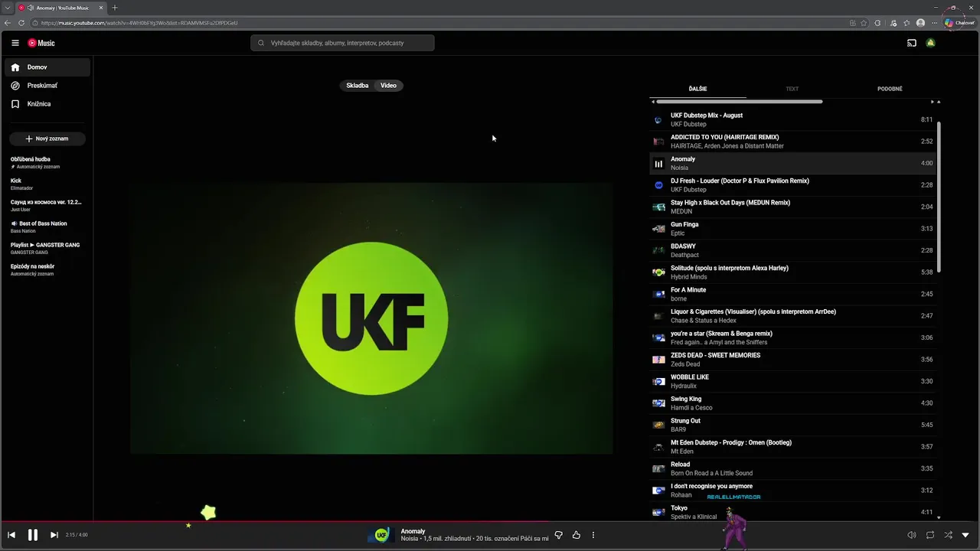Open the three-dot menu for Anomaly
This screenshot has height=551, width=980.
[593, 535]
